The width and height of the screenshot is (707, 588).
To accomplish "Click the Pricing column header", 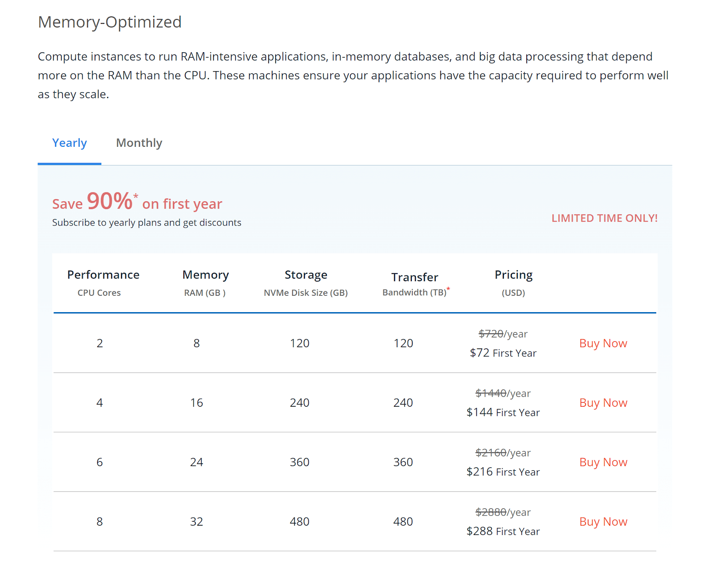I will [513, 275].
